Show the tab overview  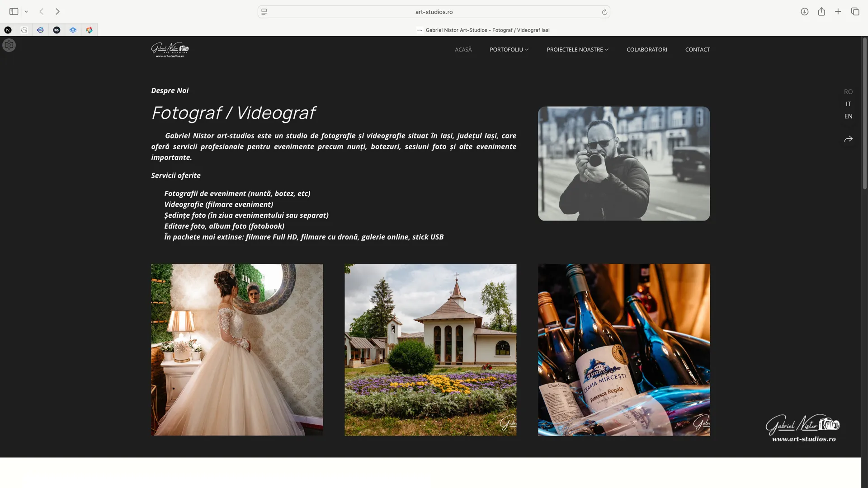click(x=855, y=12)
